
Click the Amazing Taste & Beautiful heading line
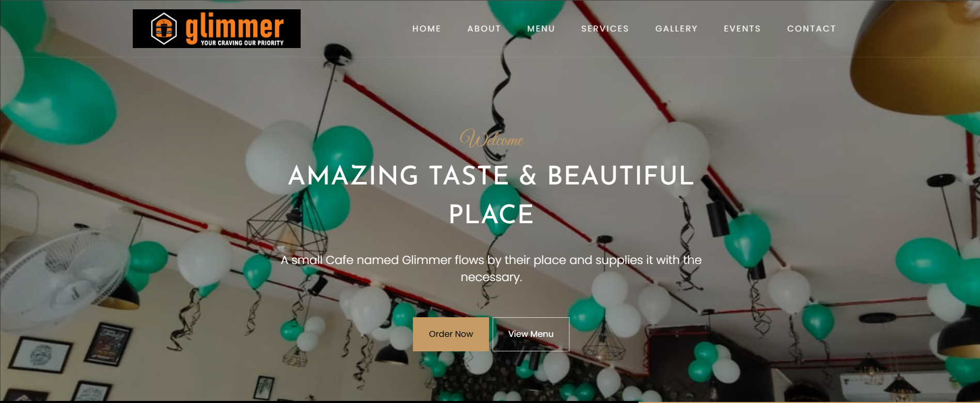pyautogui.click(x=491, y=176)
